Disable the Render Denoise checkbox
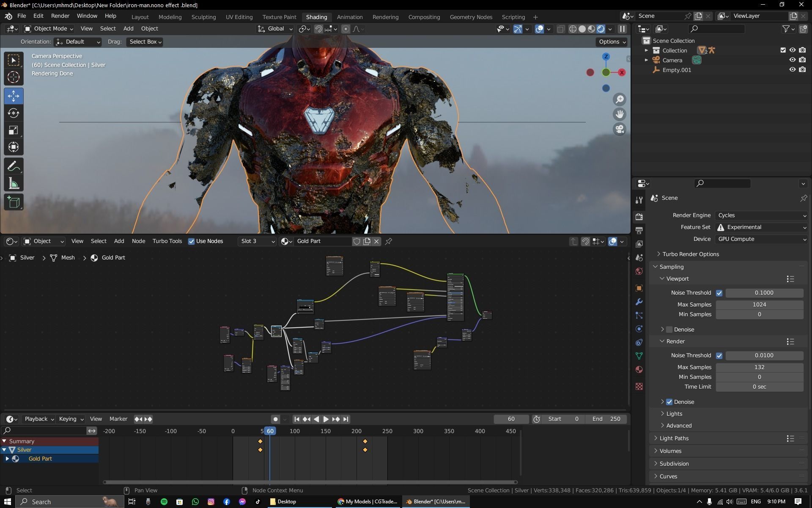812x508 pixels. point(669,402)
